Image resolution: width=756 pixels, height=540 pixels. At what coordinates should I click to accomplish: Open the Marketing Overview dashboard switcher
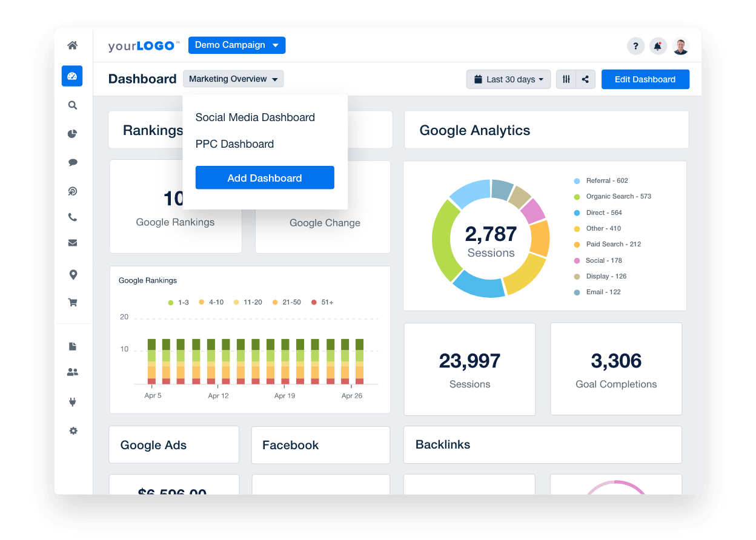233,79
